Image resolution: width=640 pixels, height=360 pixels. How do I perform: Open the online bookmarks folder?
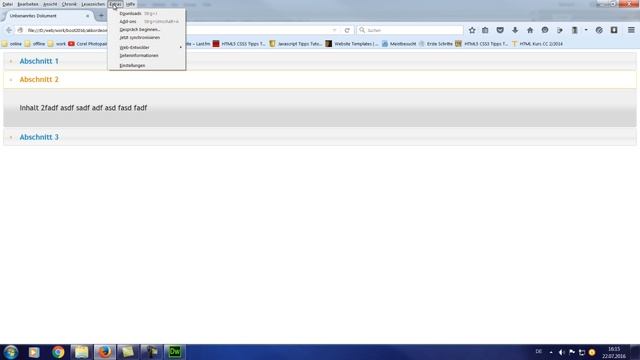click(12, 44)
